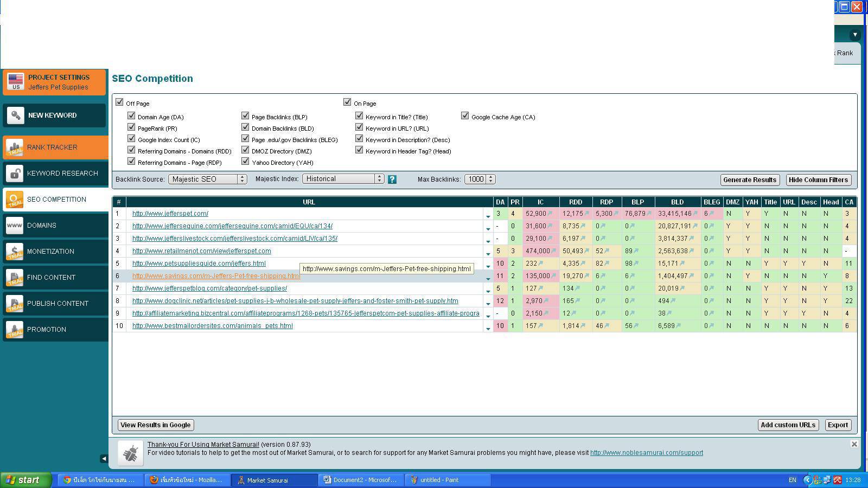The height and width of the screenshot is (488, 868).
Task: Click the top-right dropdown arrow icon
Action: [855, 35]
